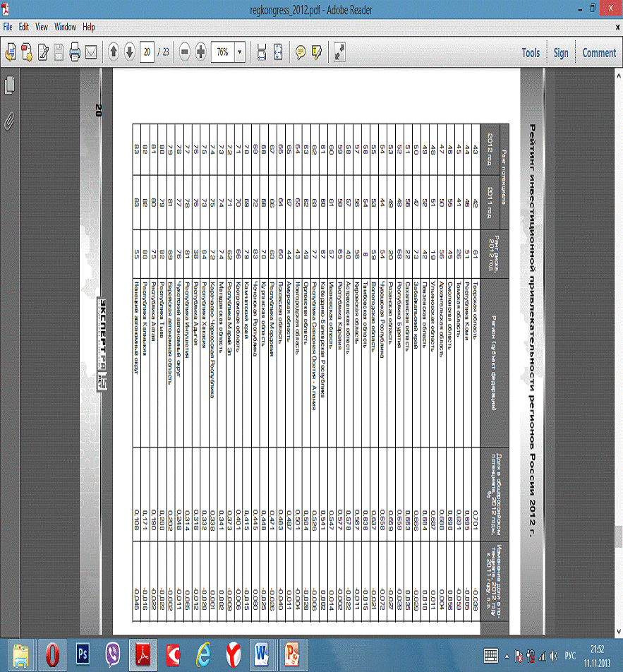Viewport: 623px width, 672px height.
Task: Click the fit one full page icon
Action: [x=278, y=52]
